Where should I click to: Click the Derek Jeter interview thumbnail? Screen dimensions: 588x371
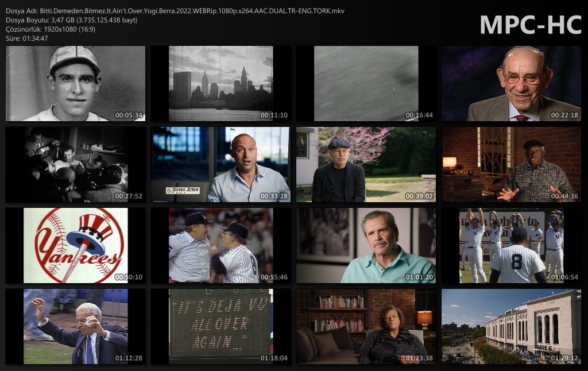pyautogui.click(x=220, y=165)
